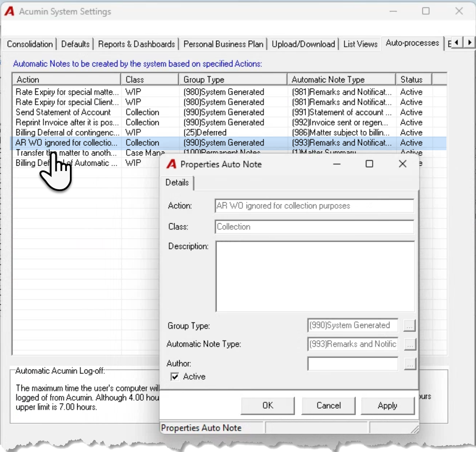Screen dimensions: 476x452
Task: Sort by the Group Type column header
Action: click(233, 79)
